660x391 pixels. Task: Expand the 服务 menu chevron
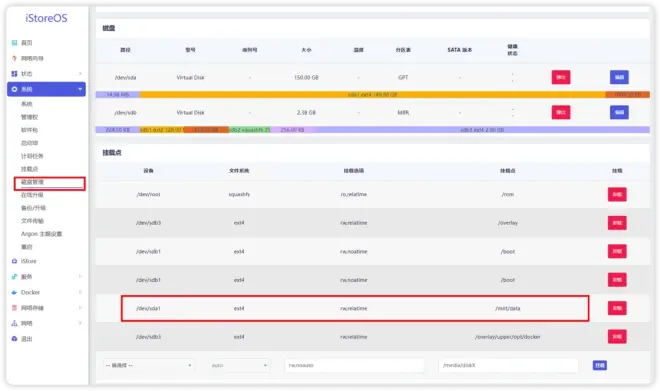coord(80,277)
